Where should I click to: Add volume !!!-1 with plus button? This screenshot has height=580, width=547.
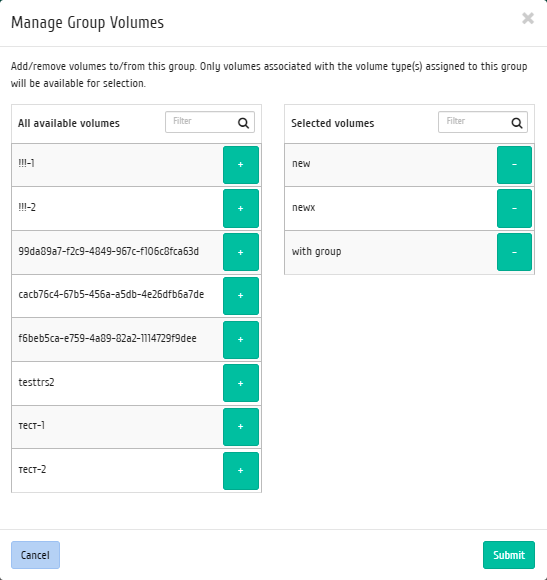tap(241, 165)
